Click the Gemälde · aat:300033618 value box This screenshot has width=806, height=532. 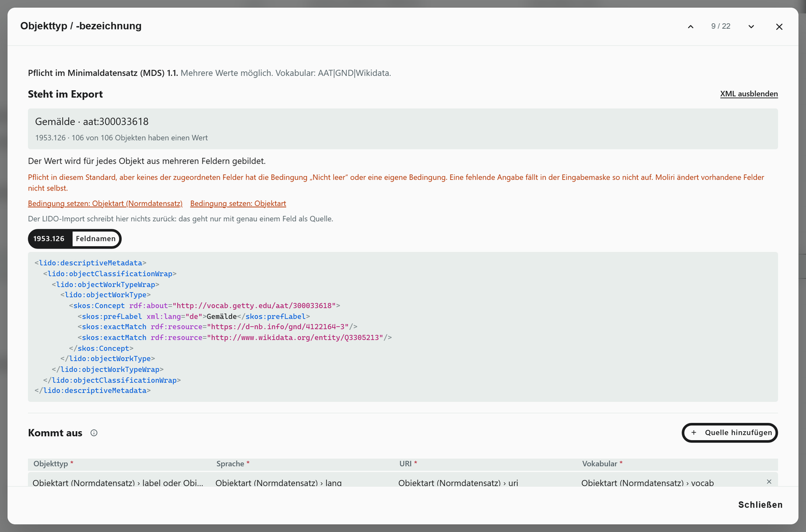(x=403, y=128)
